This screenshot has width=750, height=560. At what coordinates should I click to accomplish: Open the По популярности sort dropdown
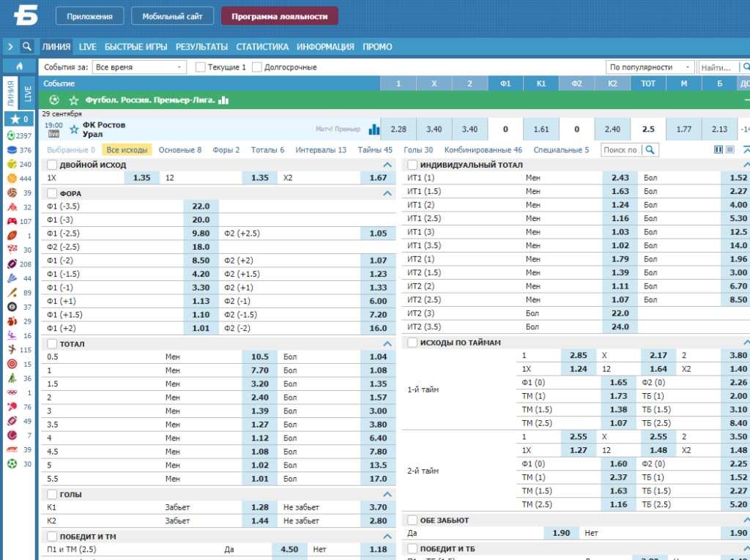click(650, 67)
